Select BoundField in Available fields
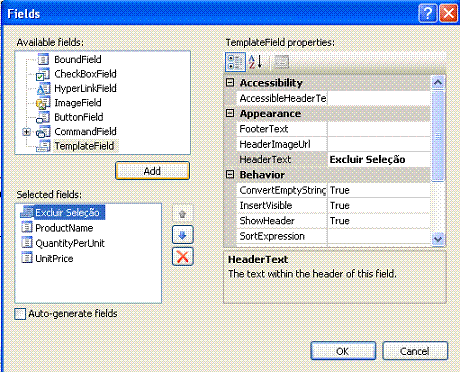 point(78,59)
